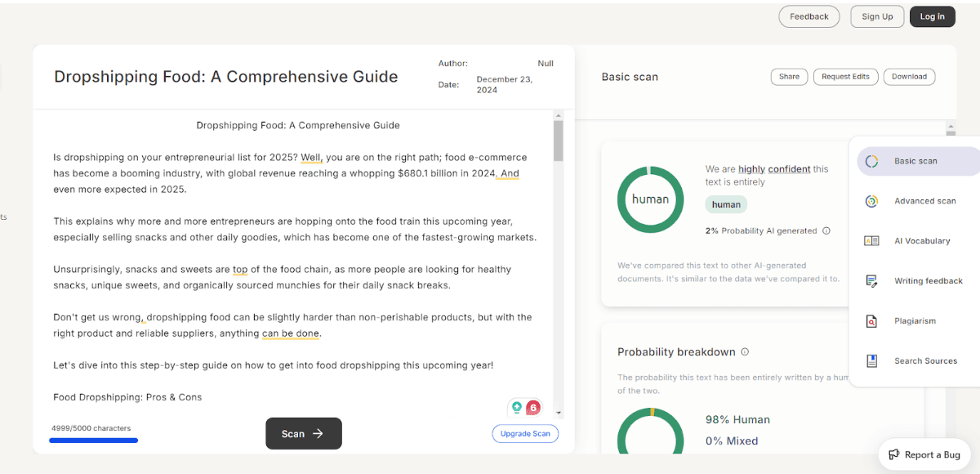Click the Search Sources book icon
Viewport: 980px width, 474px height.
[871, 361]
